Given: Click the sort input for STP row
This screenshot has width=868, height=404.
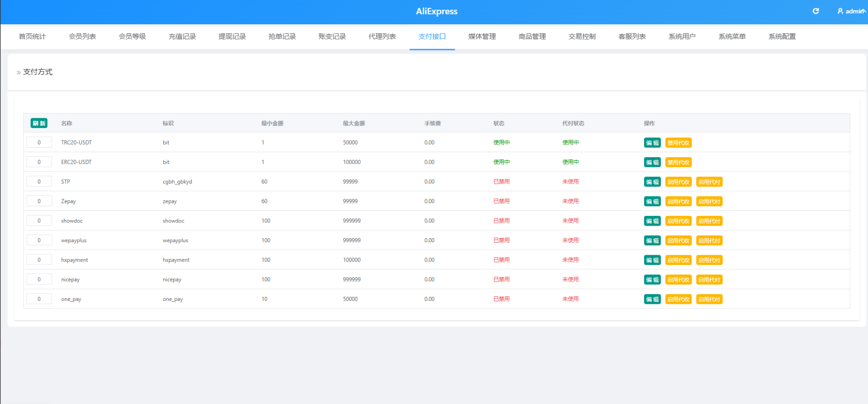Looking at the screenshot, I should (39, 182).
